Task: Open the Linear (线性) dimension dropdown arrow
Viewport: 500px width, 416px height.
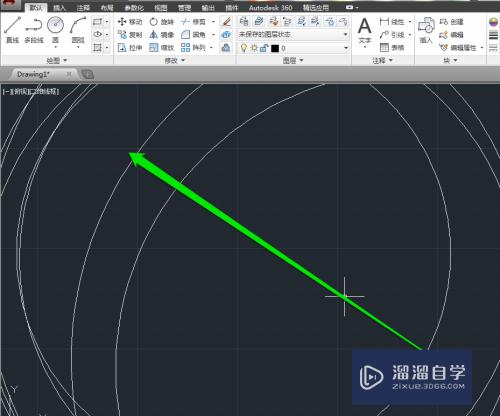Action: [x=410, y=22]
